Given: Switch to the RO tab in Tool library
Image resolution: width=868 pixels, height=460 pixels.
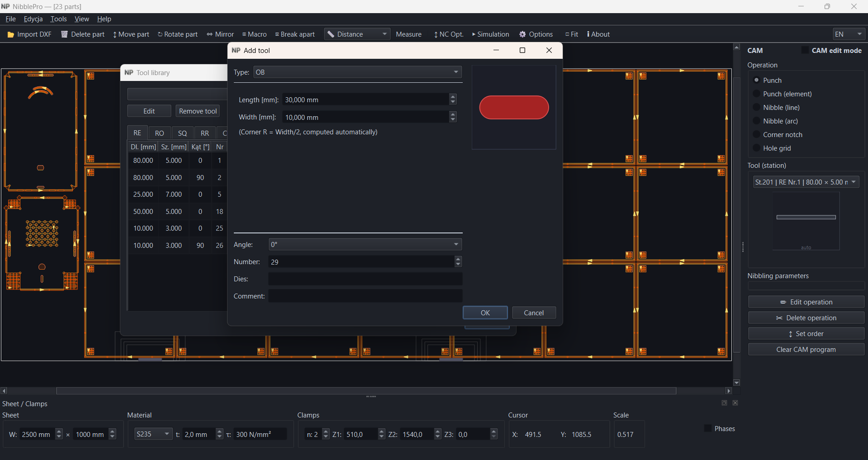Looking at the screenshot, I should [x=160, y=133].
